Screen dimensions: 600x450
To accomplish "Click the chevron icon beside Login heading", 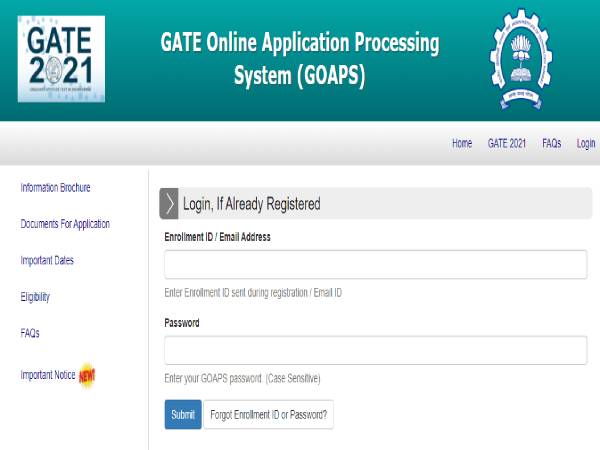I will (x=169, y=204).
